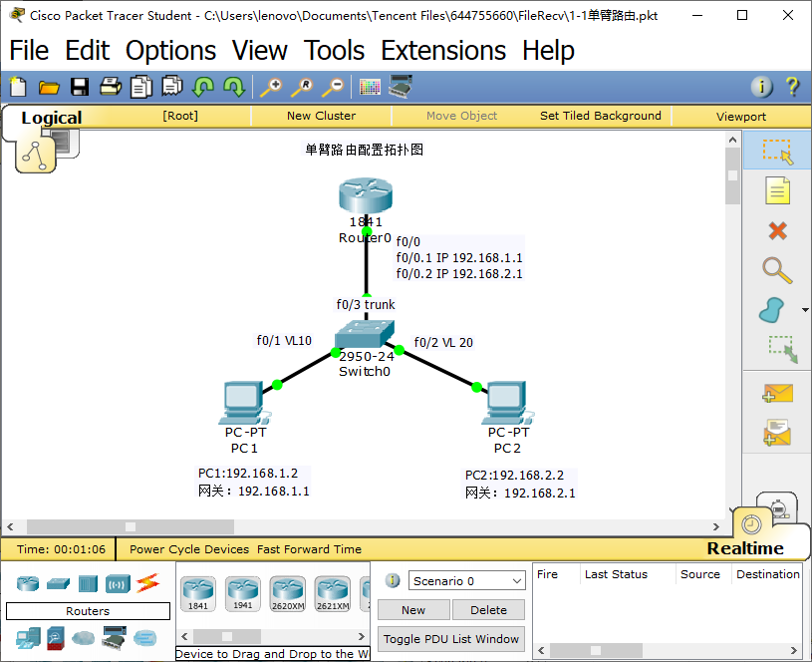Click Toggle PDU List Window button

tap(451, 639)
